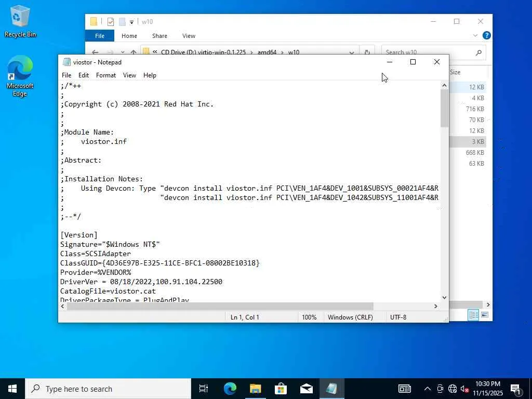Launch Microsoft Edge from the taskbar
This screenshot has width=532, height=399.
[230, 389]
